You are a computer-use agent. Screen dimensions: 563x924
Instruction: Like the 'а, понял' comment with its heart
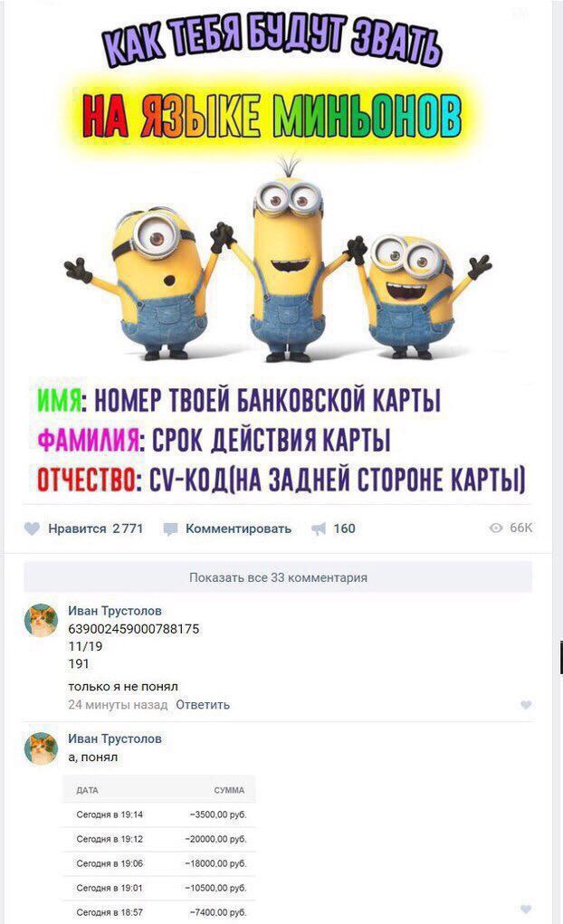click(x=527, y=910)
